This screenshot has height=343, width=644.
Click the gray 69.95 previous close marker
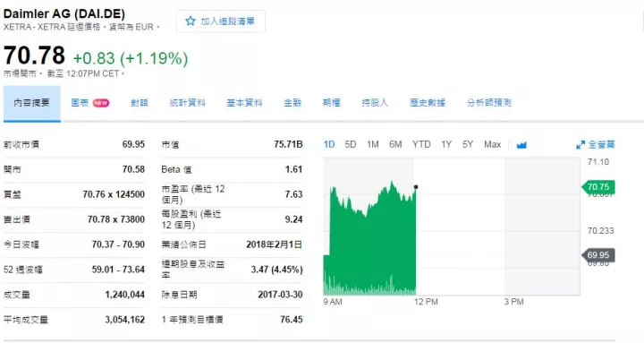click(598, 255)
